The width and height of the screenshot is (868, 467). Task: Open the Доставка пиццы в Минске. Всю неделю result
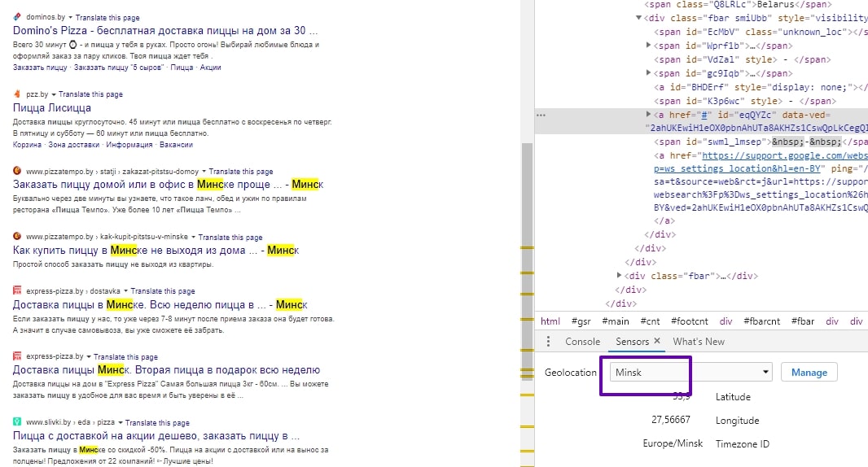tap(160, 305)
